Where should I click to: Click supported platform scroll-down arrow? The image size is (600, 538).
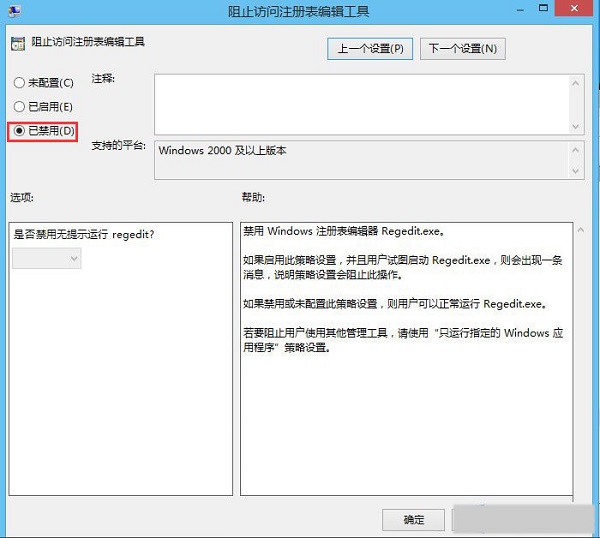(x=576, y=171)
